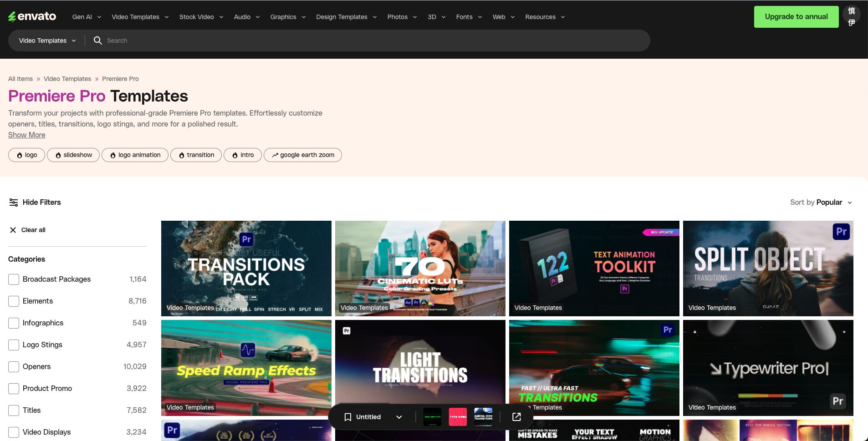Click the Show More link
868x441 pixels.
pyautogui.click(x=26, y=135)
